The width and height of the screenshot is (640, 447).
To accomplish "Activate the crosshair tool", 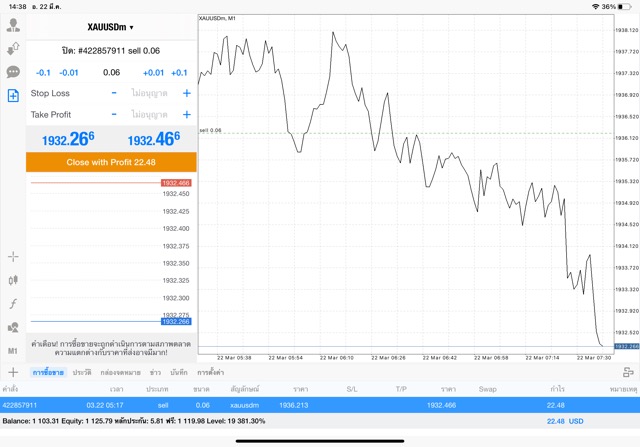I will click(13, 257).
